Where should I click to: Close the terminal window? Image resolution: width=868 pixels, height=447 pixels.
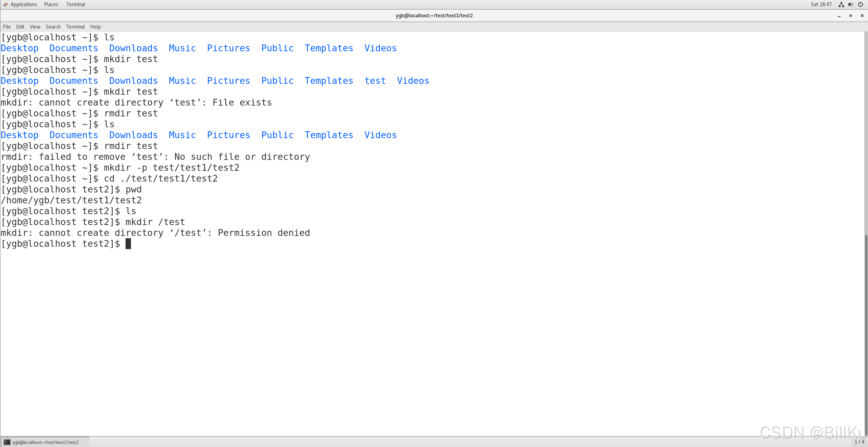(x=862, y=16)
